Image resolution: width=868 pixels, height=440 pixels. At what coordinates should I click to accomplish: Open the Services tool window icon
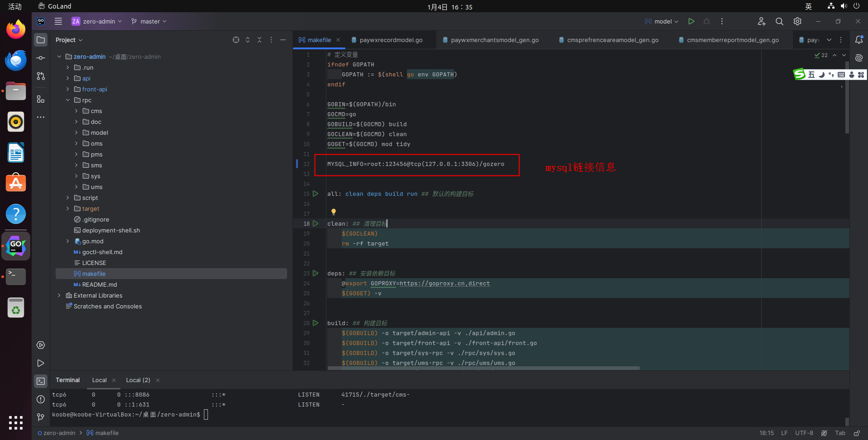point(41,345)
